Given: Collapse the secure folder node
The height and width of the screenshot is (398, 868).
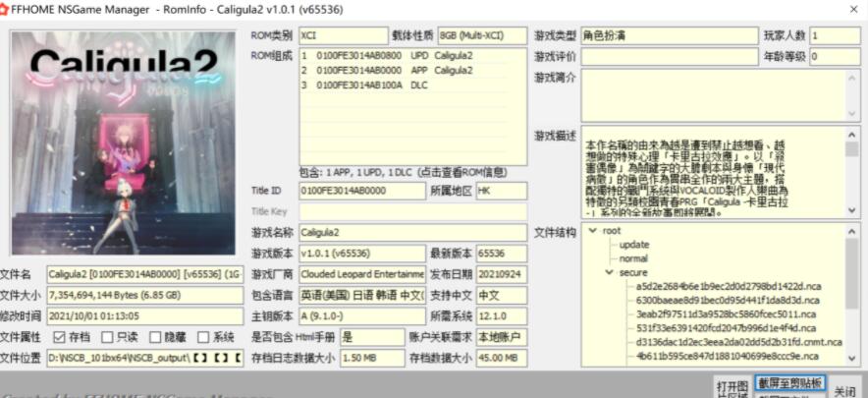Looking at the screenshot, I should 610,272.
